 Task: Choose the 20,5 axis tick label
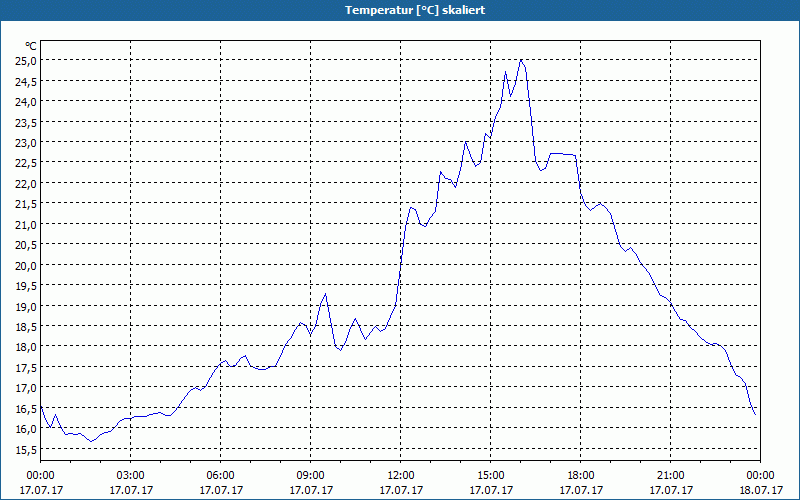coord(27,245)
